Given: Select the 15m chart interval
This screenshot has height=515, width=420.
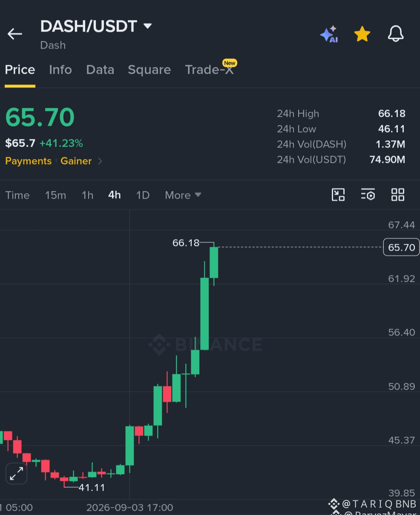Looking at the screenshot, I should coord(56,195).
